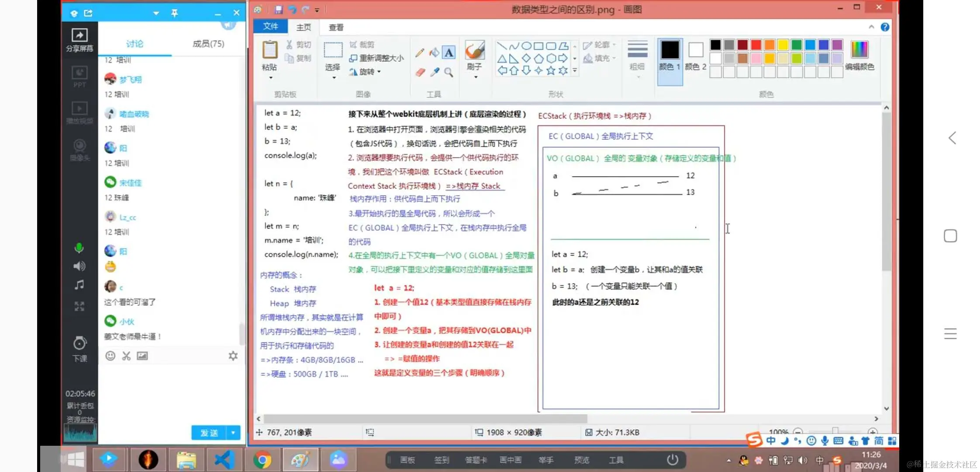This screenshot has height=472, width=980.
Task: Open the send button dropdown arrow
Action: (x=233, y=433)
